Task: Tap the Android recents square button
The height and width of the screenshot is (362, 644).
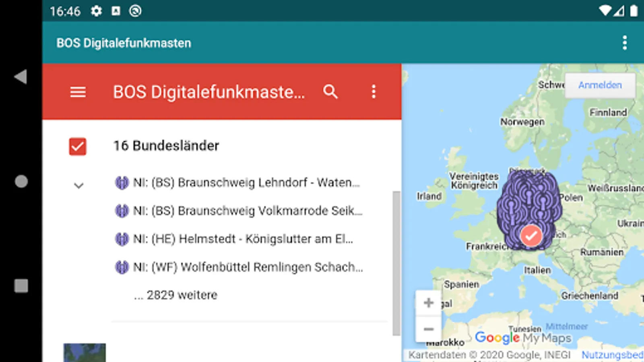Action: tap(21, 286)
